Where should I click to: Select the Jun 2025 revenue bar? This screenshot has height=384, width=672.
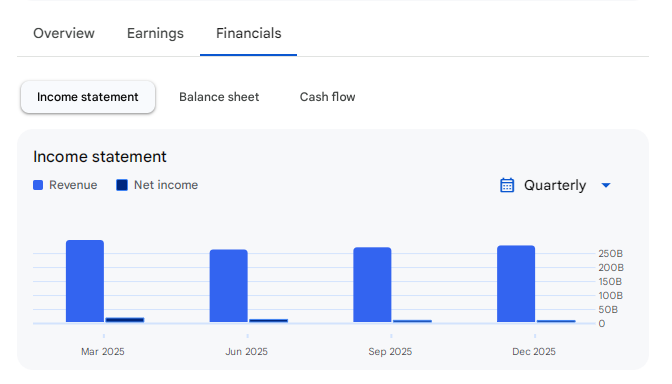pos(228,286)
